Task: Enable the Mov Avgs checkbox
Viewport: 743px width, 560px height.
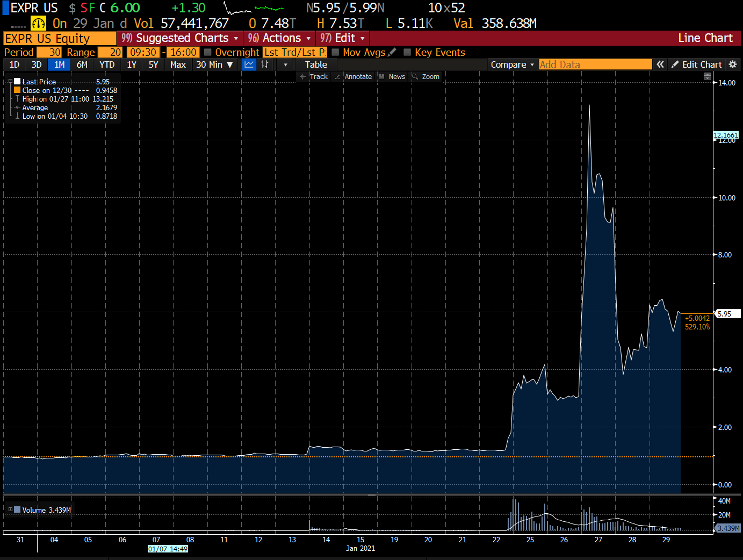Action: (335, 52)
